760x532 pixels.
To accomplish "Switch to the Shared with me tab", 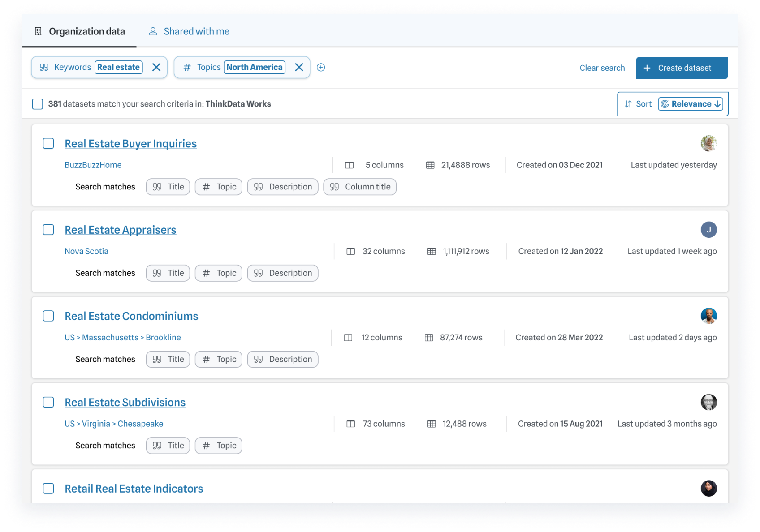I will pos(196,31).
